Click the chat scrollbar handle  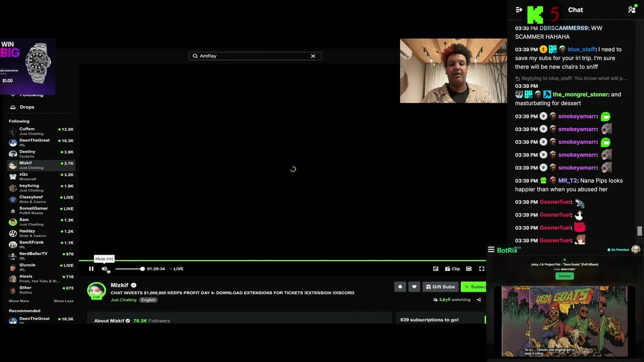(x=639, y=231)
